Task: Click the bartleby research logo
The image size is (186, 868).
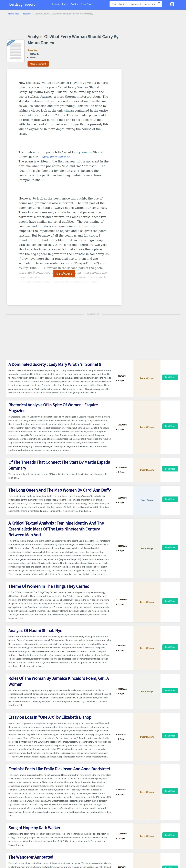Action: [x=23, y=4]
